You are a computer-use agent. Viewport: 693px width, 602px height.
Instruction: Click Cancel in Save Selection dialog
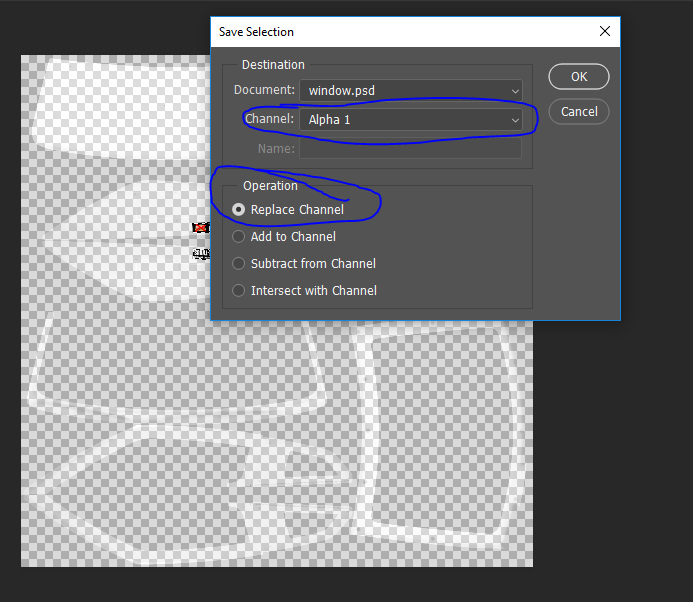[x=579, y=112]
